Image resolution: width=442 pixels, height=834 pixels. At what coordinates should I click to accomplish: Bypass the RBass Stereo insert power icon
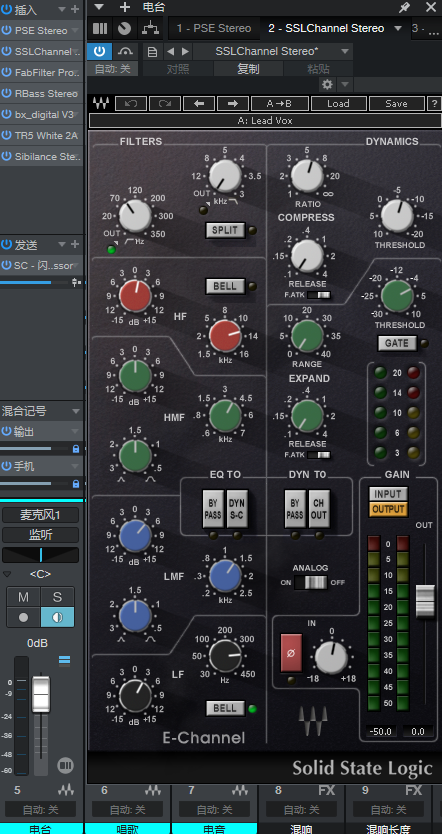coord(6,93)
